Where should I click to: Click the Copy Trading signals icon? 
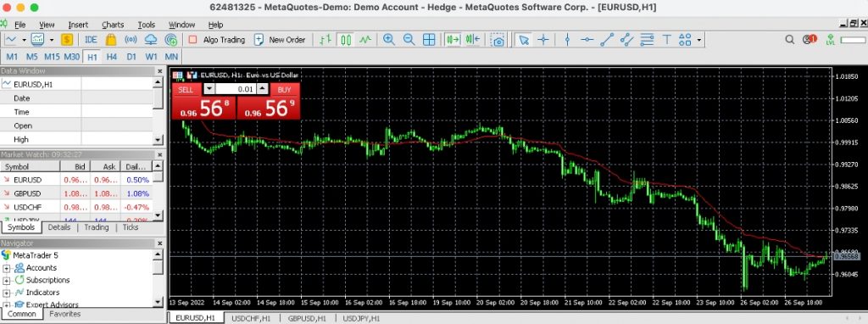pyautogui.click(x=171, y=39)
